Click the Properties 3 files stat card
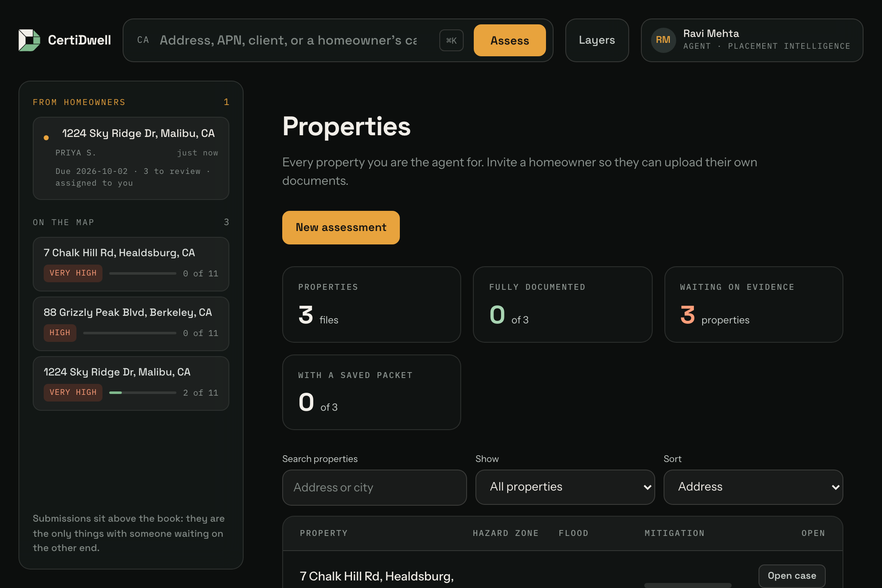 [x=372, y=304]
